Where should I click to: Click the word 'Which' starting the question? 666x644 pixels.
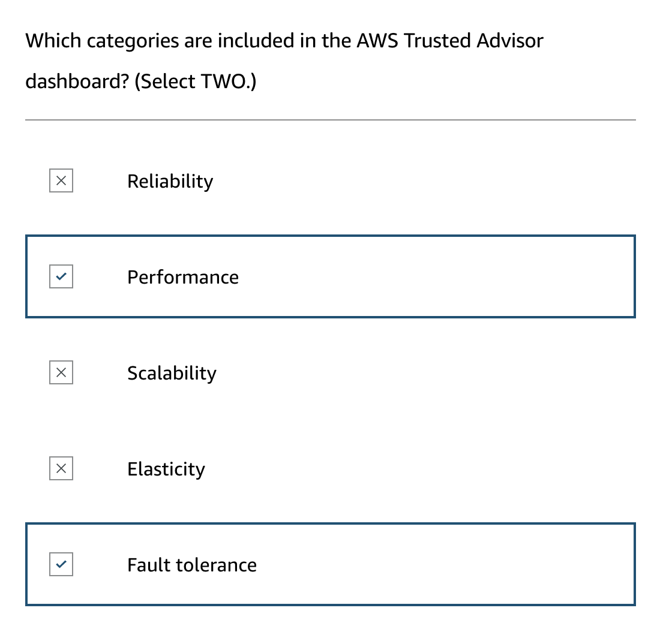tap(53, 41)
